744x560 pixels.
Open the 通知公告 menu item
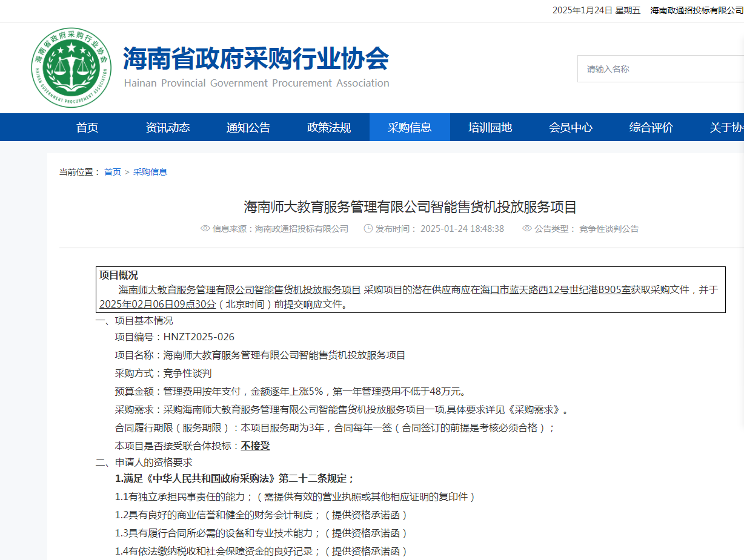click(248, 127)
